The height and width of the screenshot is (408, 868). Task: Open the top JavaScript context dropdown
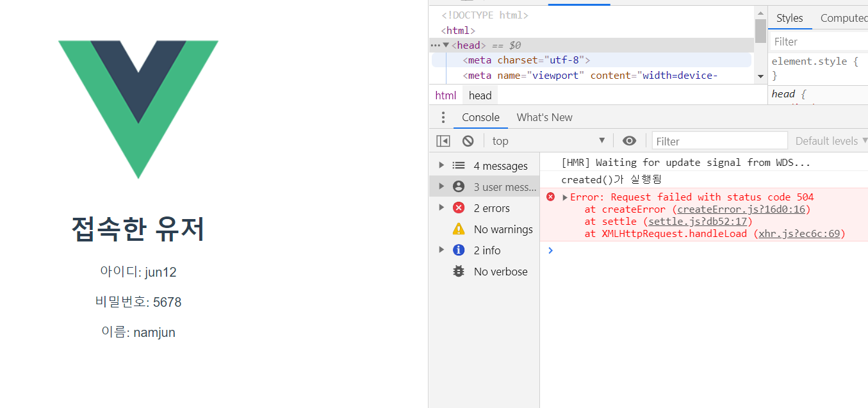click(x=549, y=141)
